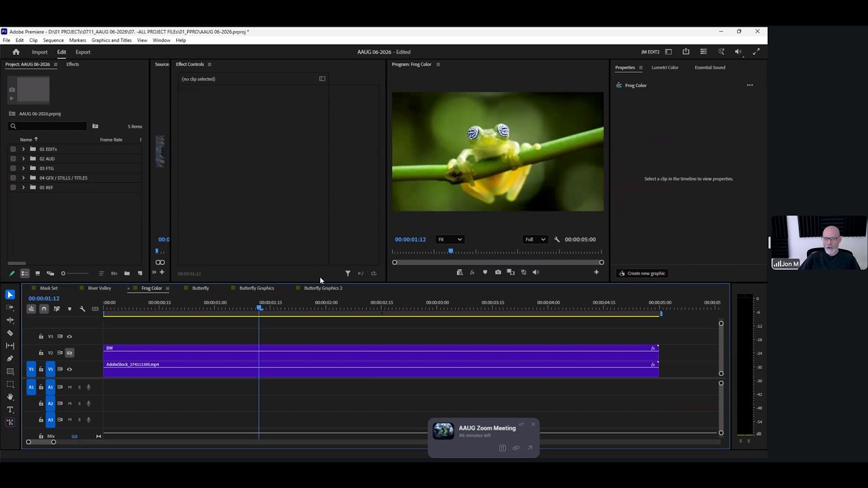Click filter funnel icon in Effect Controls
The height and width of the screenshot is (488, 868).
click(x=348, y=273)
